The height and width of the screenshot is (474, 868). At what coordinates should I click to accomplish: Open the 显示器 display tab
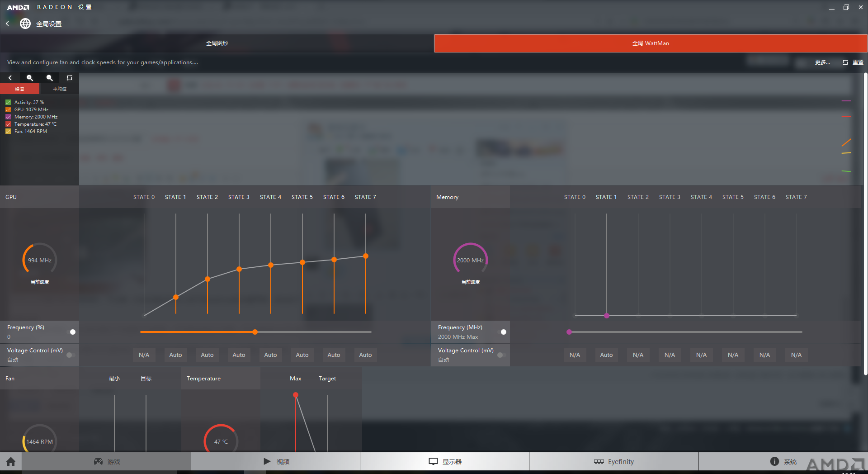pos(445,461)
